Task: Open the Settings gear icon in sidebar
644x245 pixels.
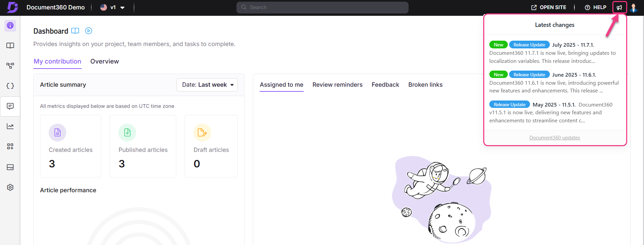Action: click(10, 187)
